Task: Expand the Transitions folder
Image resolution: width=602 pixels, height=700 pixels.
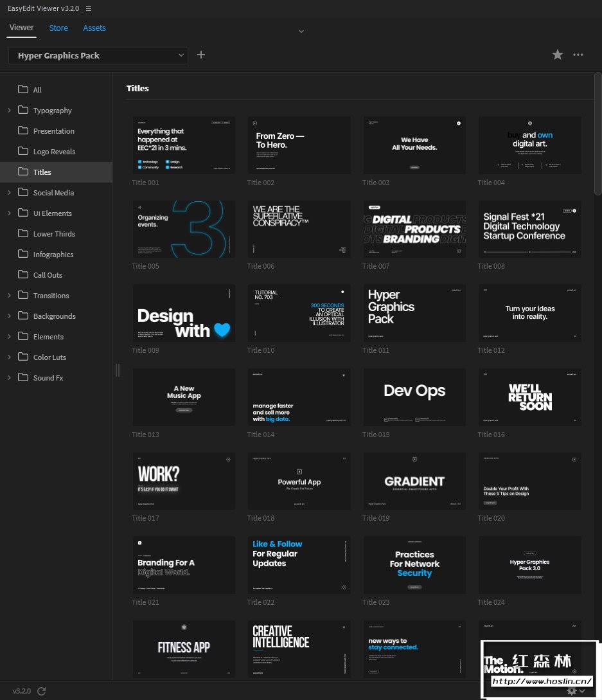Action: [9, 295]
